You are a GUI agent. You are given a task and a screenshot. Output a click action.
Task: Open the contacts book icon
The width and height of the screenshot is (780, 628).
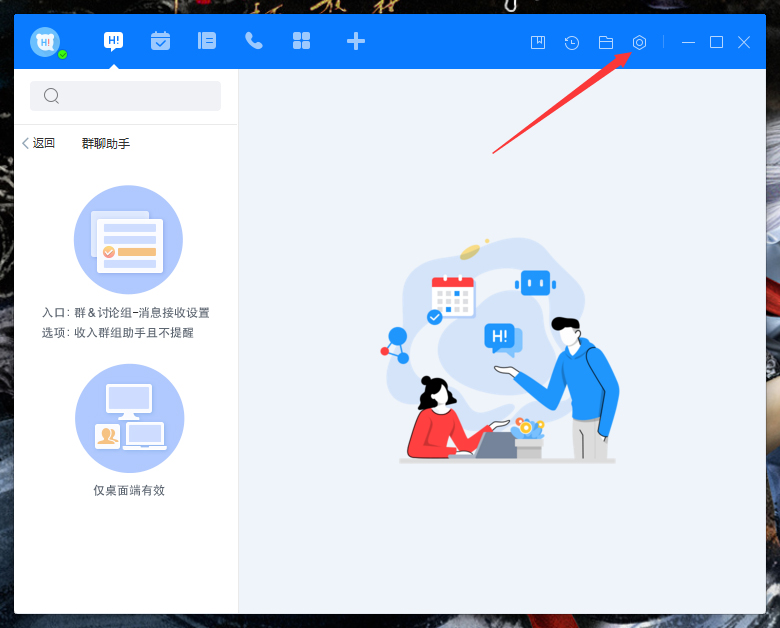pos(207,41)
